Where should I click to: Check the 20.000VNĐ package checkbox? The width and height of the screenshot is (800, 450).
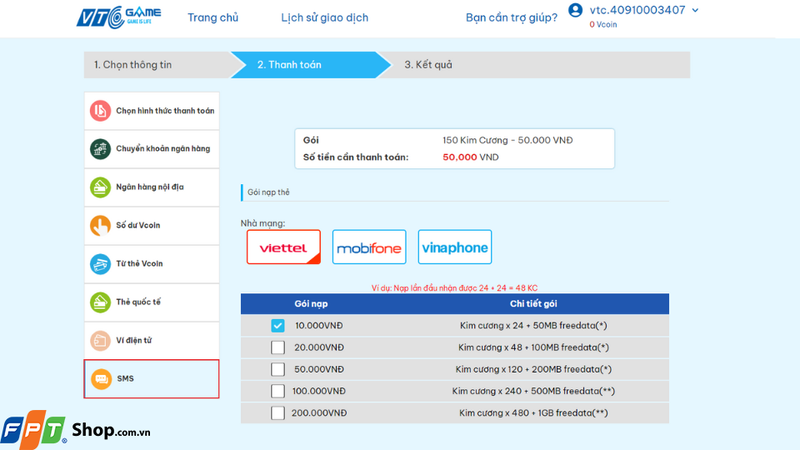[x=278, y=347]
